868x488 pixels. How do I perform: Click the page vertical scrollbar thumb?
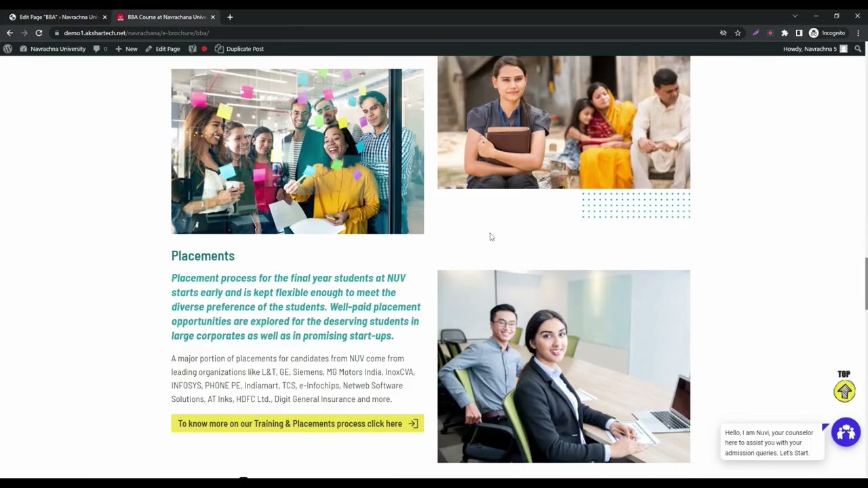pyautogui.click(x=865, y=283)
